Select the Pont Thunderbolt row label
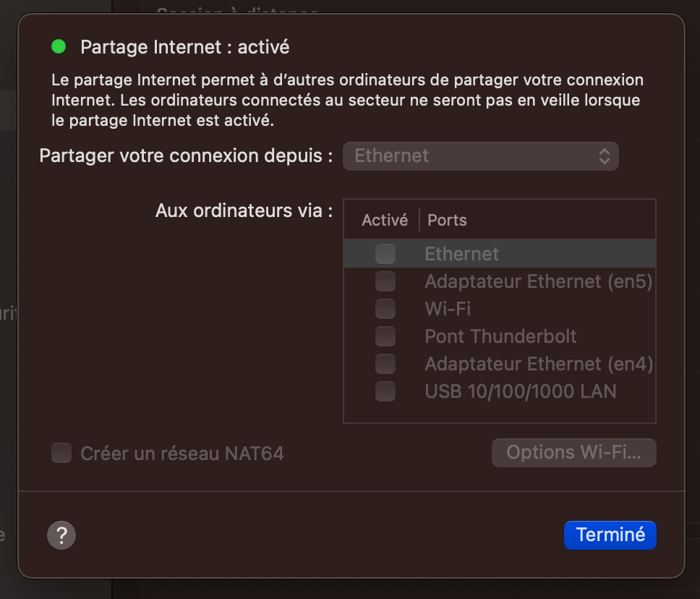This screenshot has height=599, width=700. tap(500, 336)
